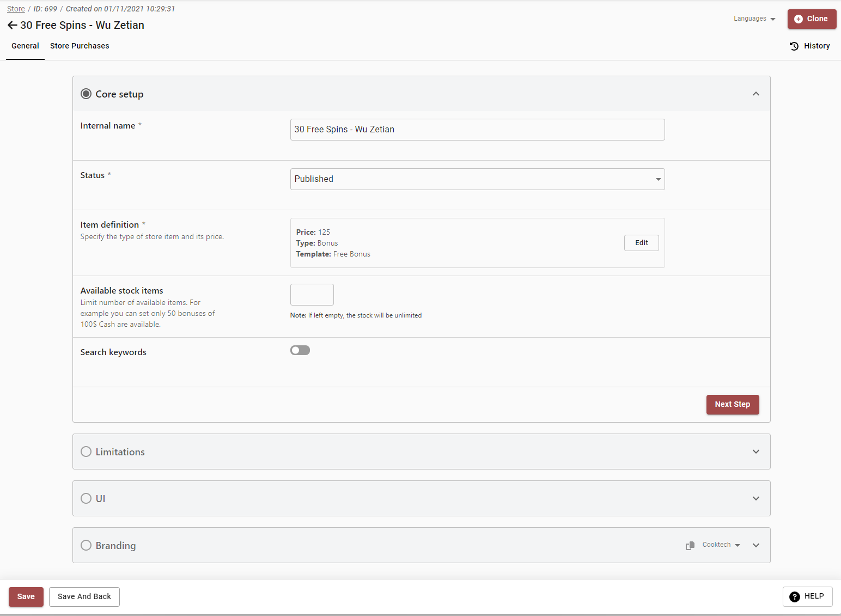
Task: Open the Cooktech brand dropdown
Action: click(721, 545)
